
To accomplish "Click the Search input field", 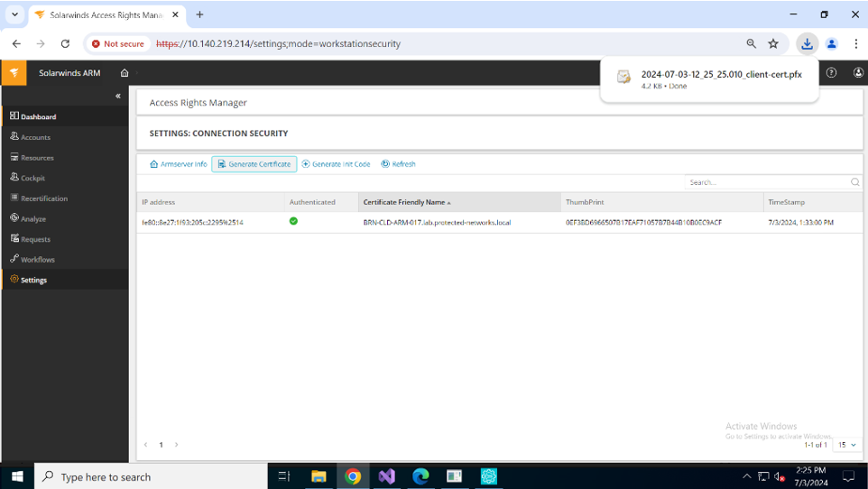I will [766, 182].
